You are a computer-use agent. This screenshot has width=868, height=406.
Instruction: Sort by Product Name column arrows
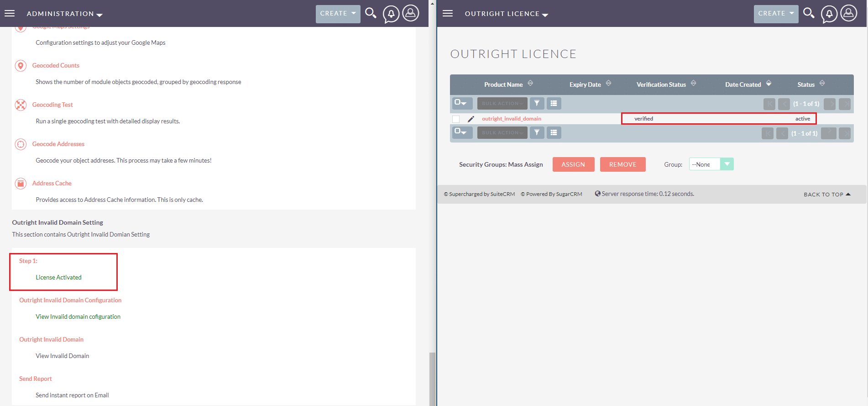coord(530,83)
